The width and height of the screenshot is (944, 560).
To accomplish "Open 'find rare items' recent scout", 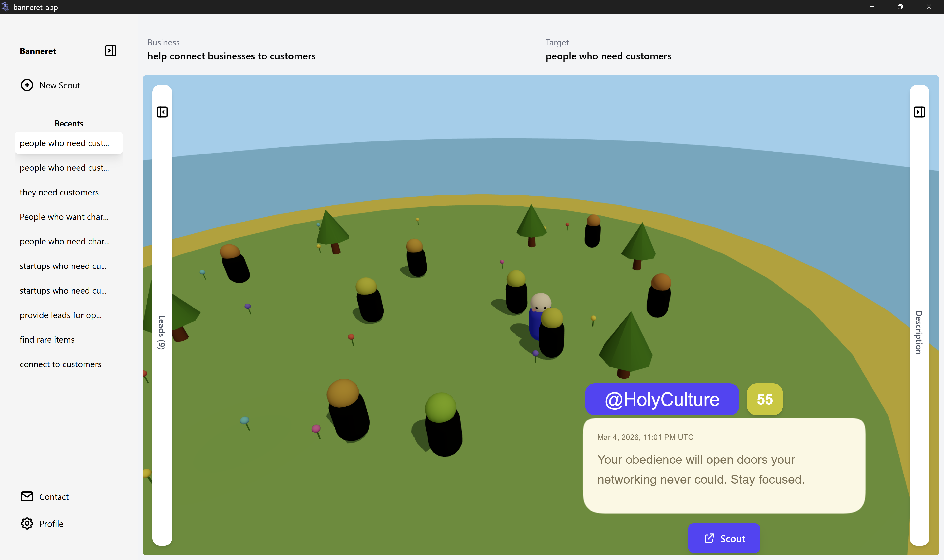I will coord(47,340).
